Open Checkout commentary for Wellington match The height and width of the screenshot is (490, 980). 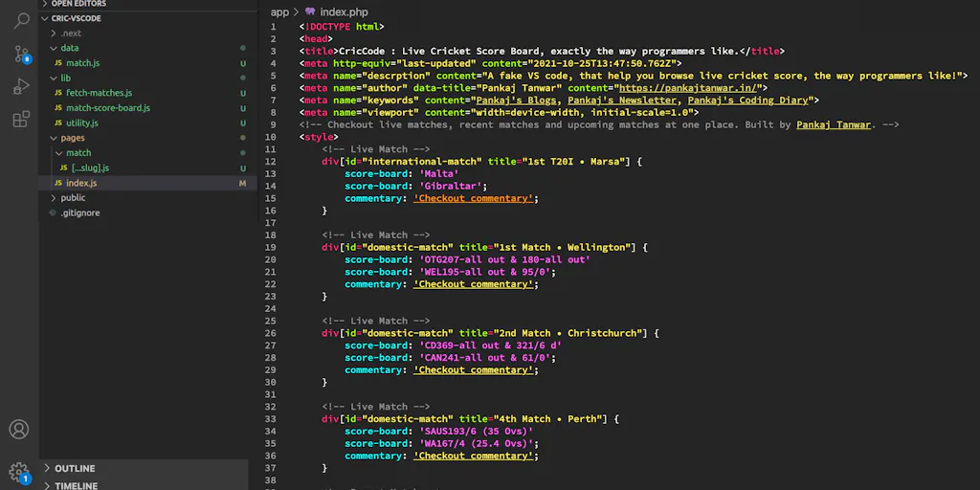point(473,284)
